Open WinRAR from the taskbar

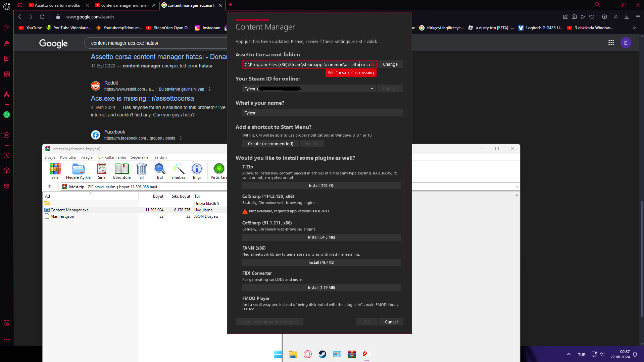(352, 354)
